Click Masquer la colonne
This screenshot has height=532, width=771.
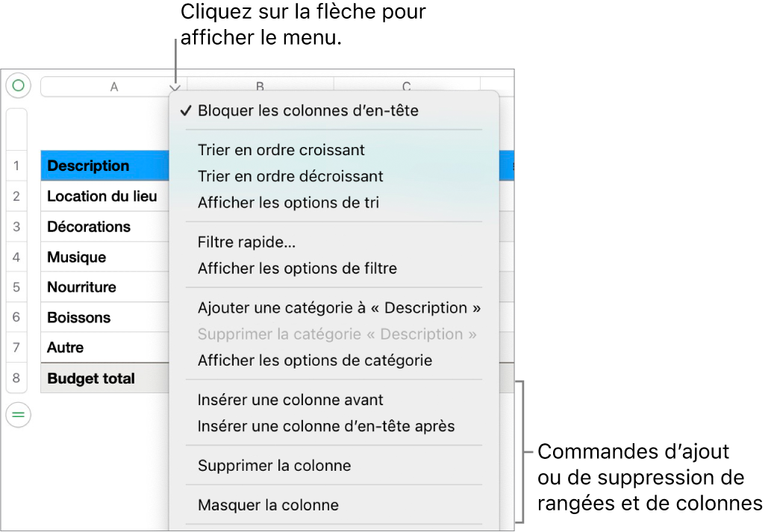(x=268, y=505)
